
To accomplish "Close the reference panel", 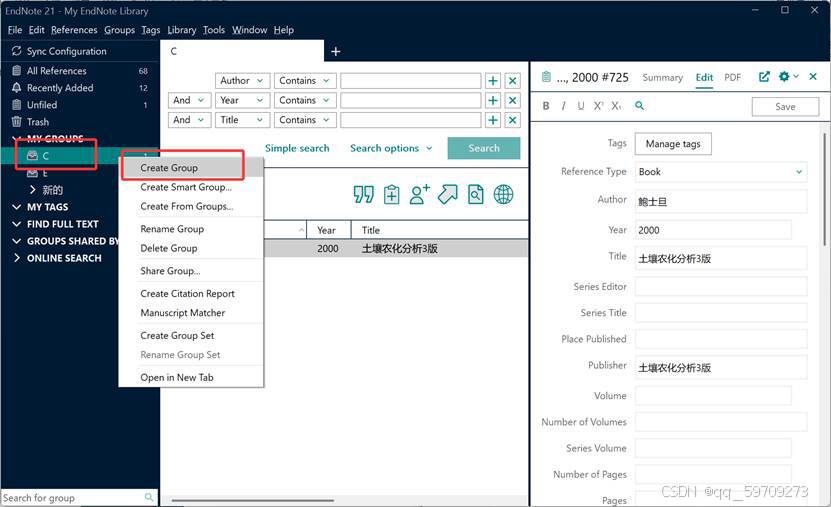I will click(x=813, y=77).
